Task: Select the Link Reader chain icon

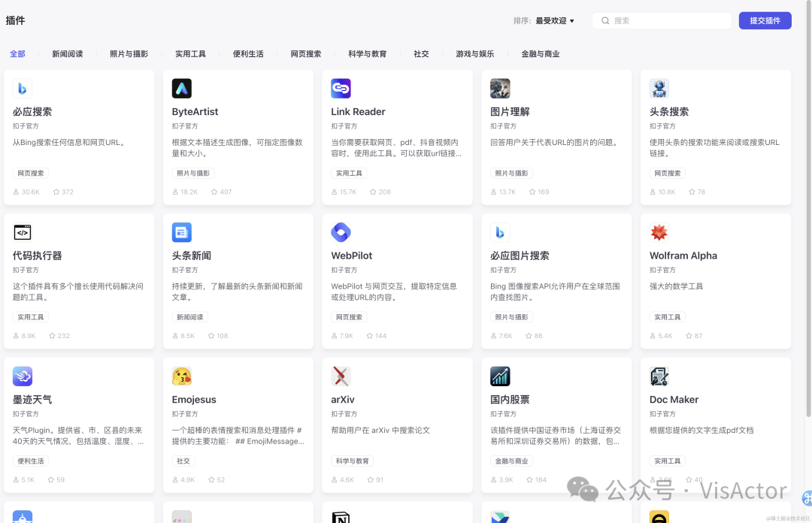Action: point(341,89)
